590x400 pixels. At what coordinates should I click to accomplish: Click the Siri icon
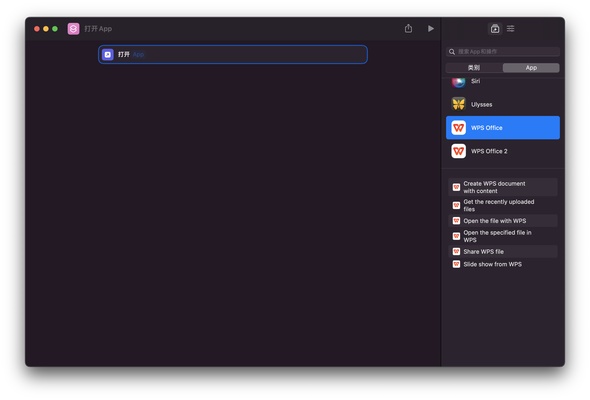coord(458,82)
